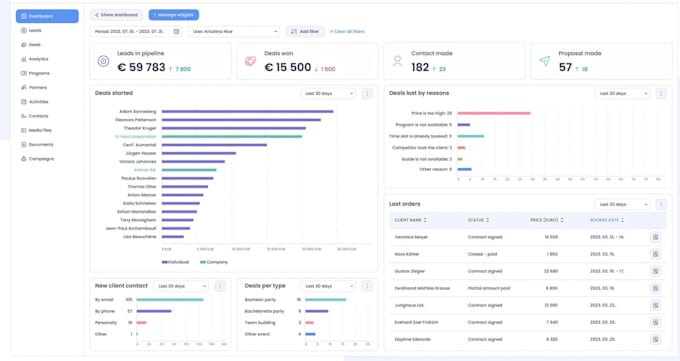Expand the User selection dropdown
Viewport: 680px width, 361px height.
[234, 31]
